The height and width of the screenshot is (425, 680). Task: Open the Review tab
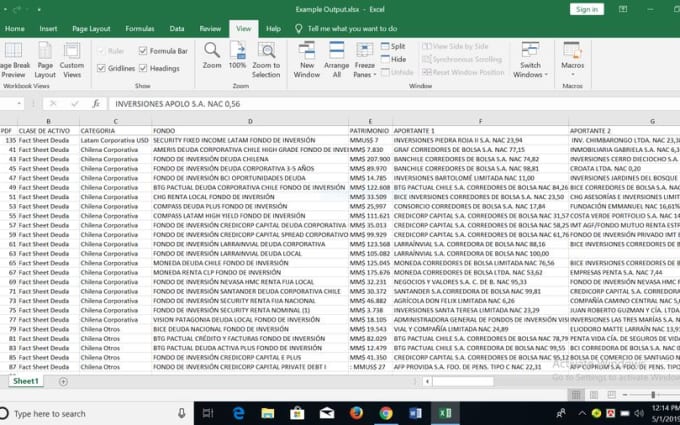pyautogui.click(x=210, y=29)
